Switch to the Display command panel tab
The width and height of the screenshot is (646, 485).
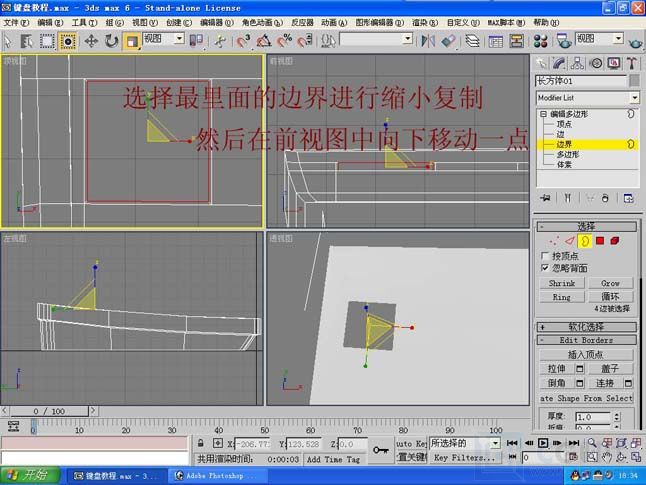pos(614,63)
